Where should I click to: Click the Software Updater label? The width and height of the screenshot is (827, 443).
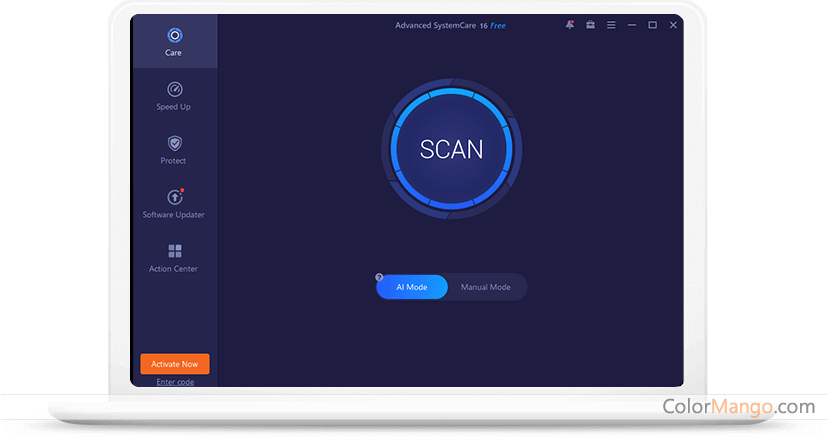pos(174,215)
